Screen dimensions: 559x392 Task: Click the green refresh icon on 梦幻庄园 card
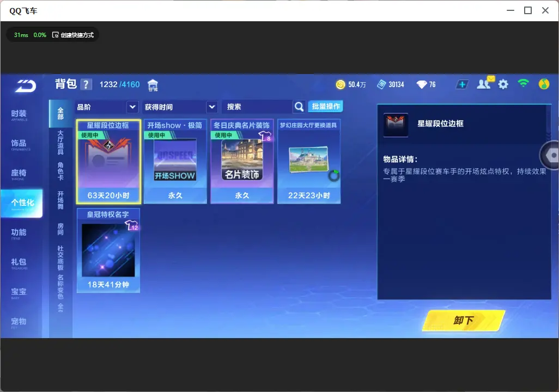(x=333, y=175)
